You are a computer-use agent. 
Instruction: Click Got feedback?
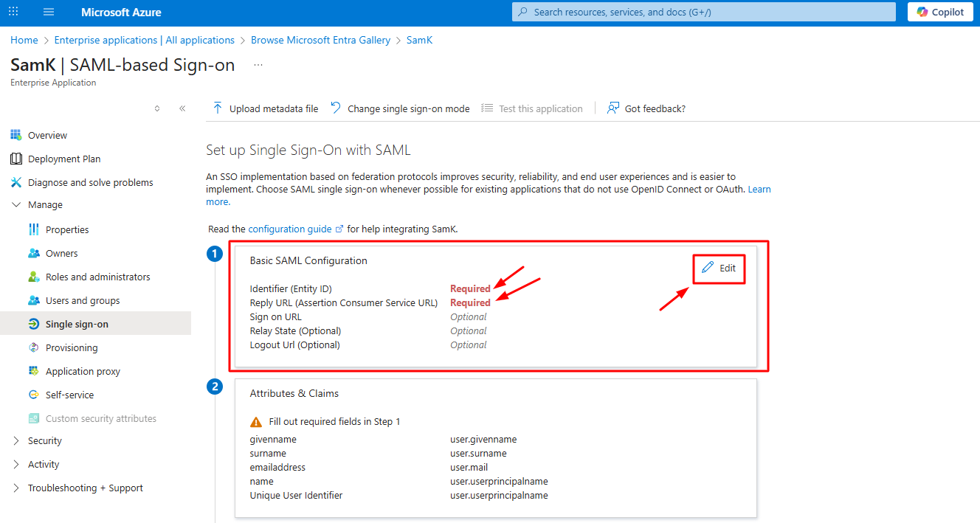[646, 108]
